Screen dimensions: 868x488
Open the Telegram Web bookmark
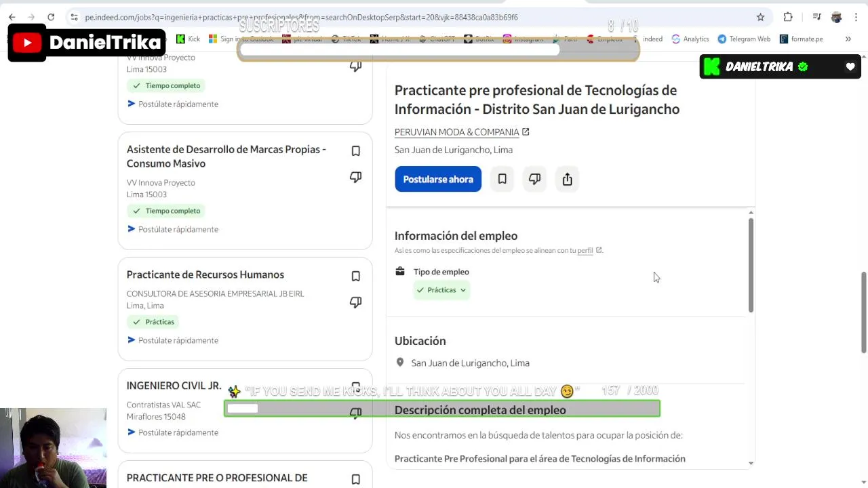745,39
